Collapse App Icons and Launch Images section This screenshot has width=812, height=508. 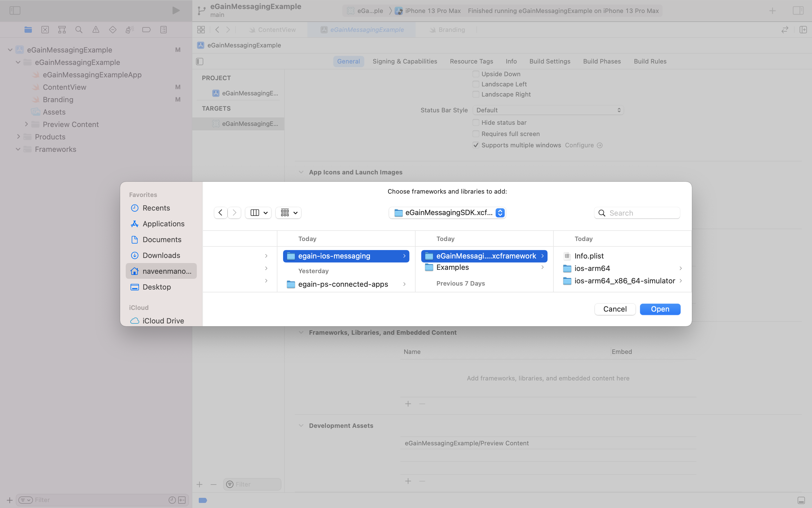(x=301, y=172)
